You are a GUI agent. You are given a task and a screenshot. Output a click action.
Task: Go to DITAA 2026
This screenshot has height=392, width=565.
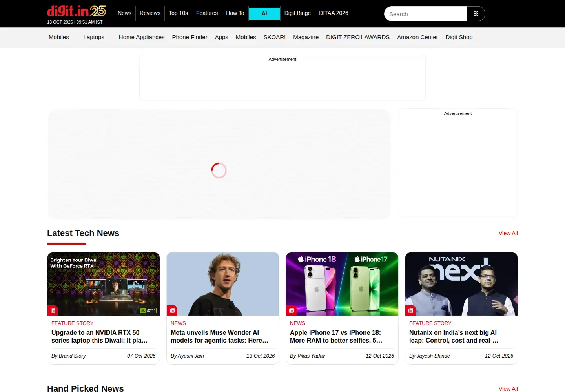[334, 13]
